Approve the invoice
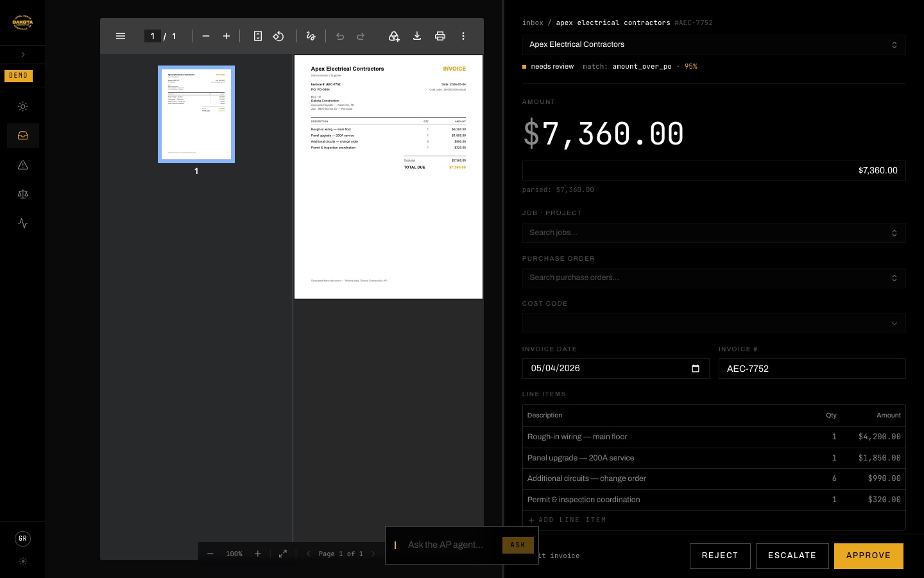This screenshot has width=924, height=578. [868, 556]
